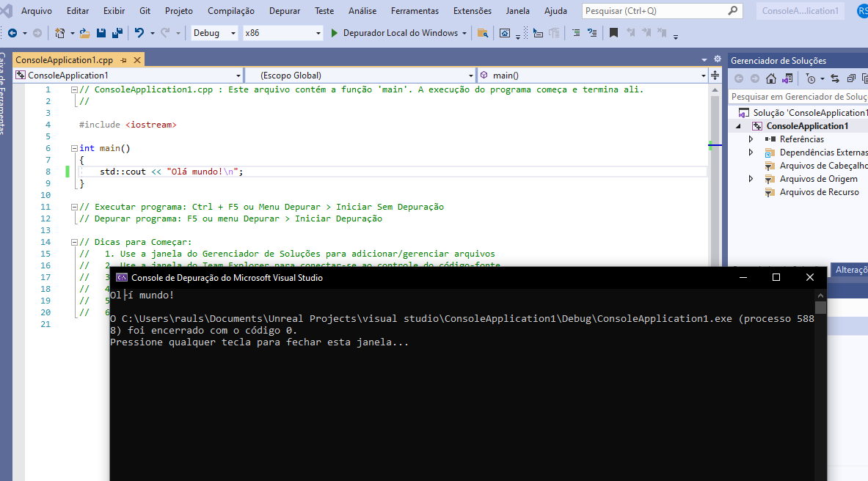Collapse the ConsoleApplication1 project node

click(x=738, y=126)
